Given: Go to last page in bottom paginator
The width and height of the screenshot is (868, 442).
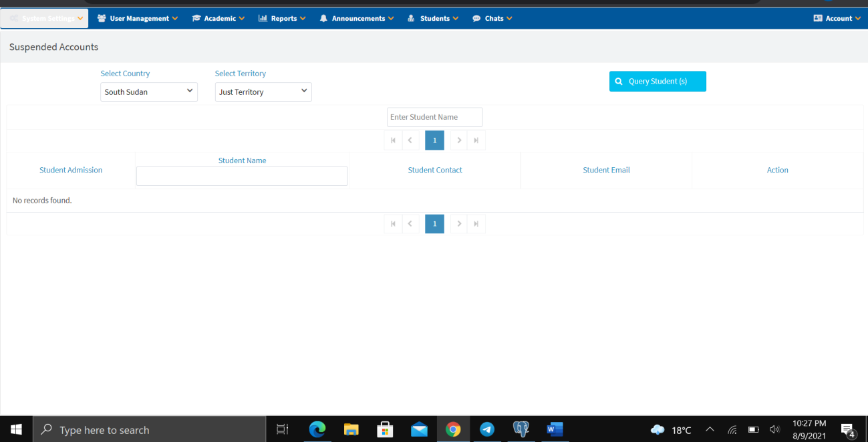Looking at the screenshot, I should [x=476, y=224].
